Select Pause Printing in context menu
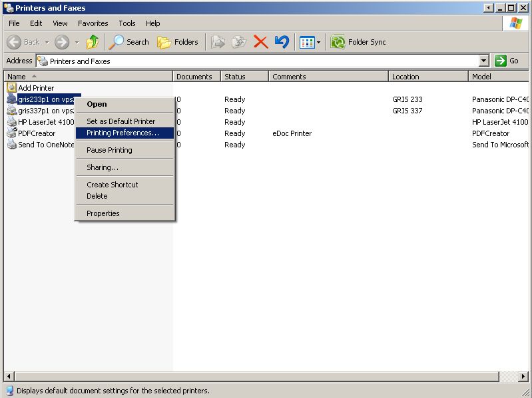The height and width of the screenshot is (398, 532). point(109,150)
